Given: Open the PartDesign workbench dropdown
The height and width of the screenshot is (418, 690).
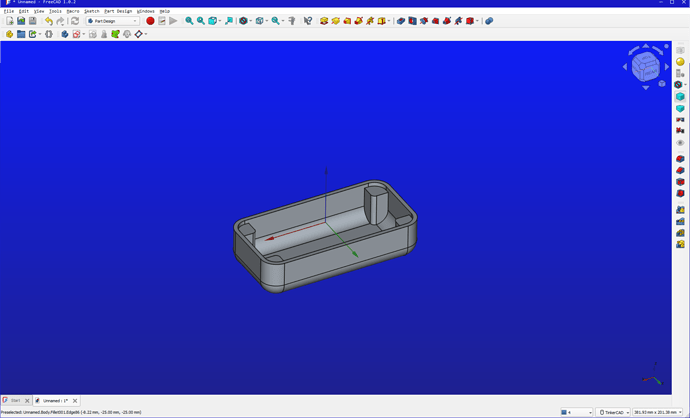Looking at the screenshot, I should 113,21.
